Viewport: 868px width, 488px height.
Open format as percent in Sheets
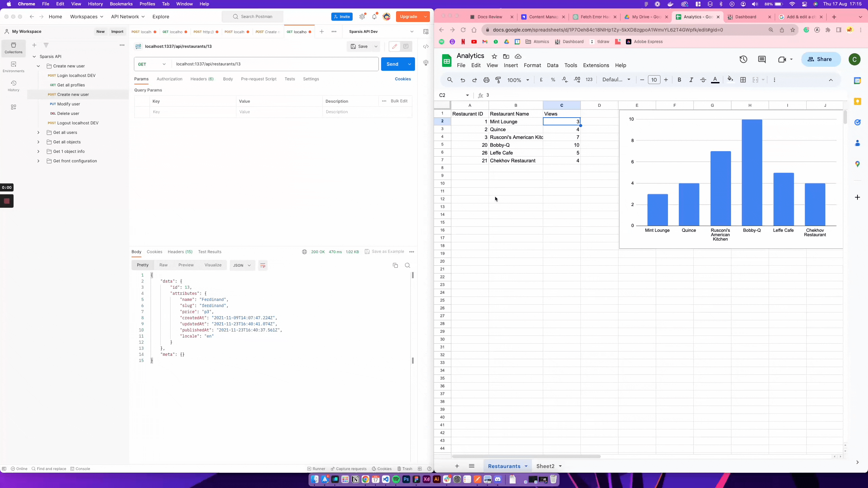pos(553,80)
